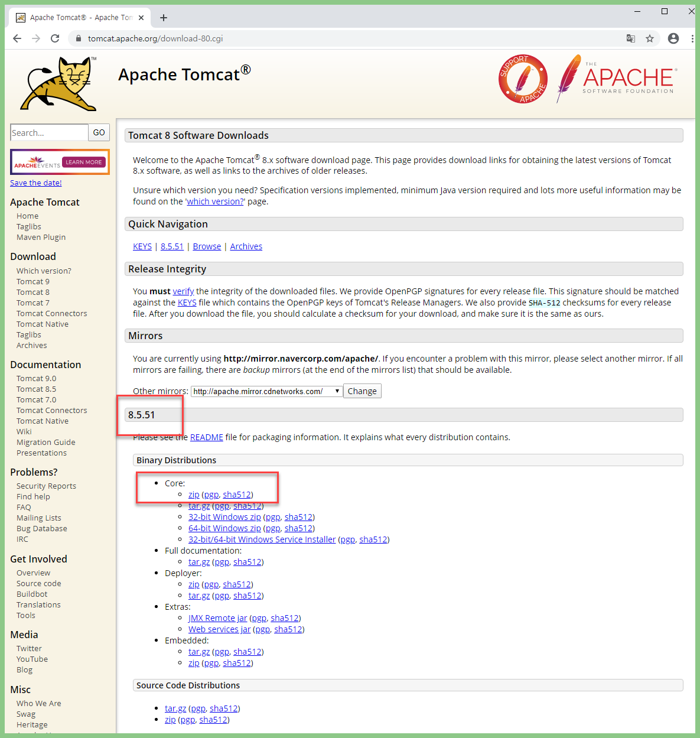Screen dimensions: 700x738
Task: Open YouTube under Media
Action: coord(32,659)
